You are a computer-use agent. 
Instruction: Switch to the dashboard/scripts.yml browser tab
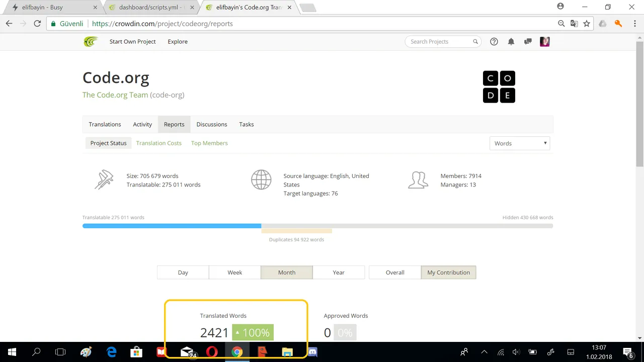click(151, 8)
